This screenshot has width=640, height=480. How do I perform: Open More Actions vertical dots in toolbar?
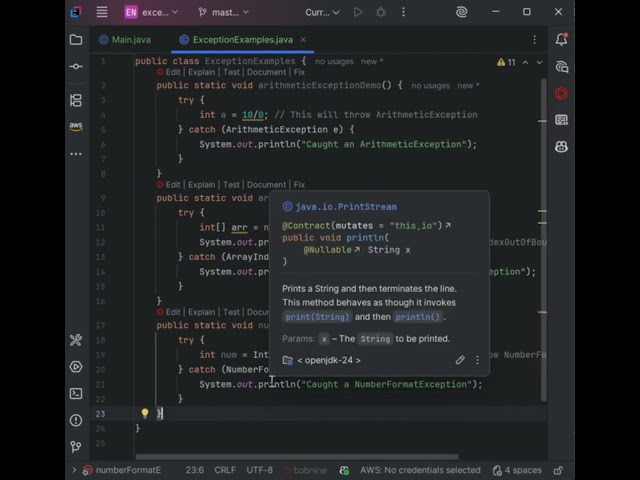coord(403,12)
